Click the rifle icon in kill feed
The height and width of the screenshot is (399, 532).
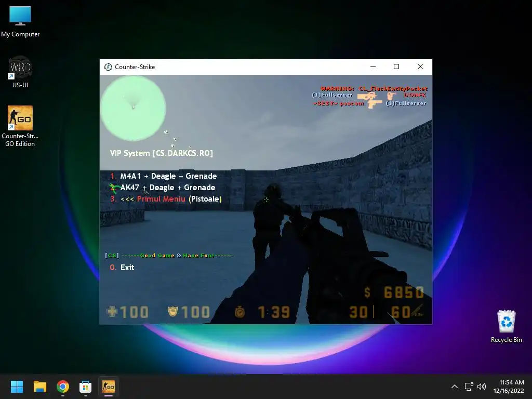tap(367, 96)
